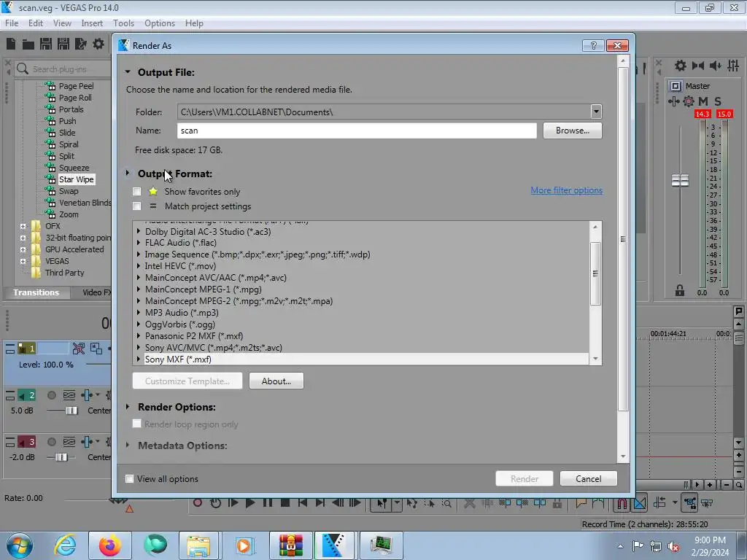Click the Master FX gear icon

tap(689, 101)
